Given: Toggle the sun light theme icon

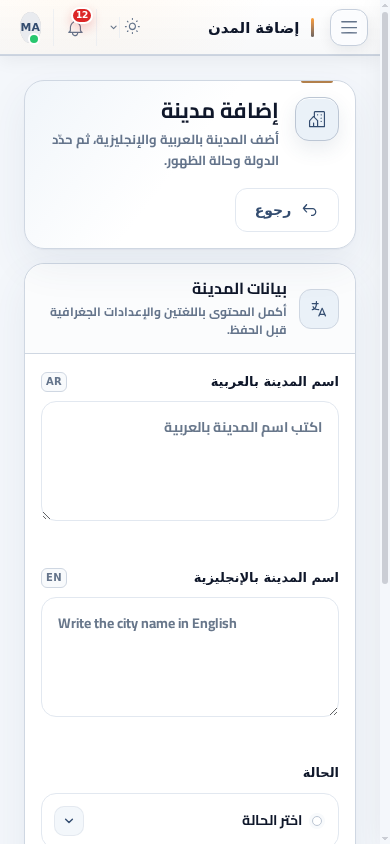Looking at the screenshot, I should (x=132, y=26).
